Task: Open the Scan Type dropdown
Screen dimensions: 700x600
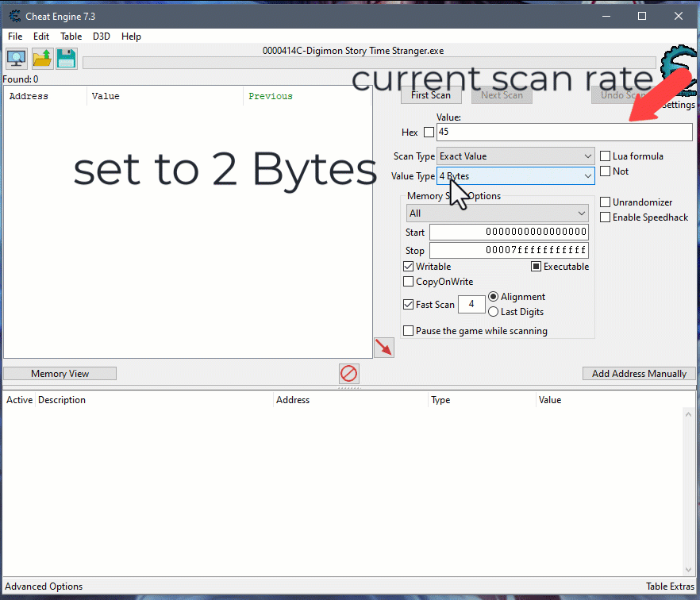Action: click(x=515, y=156)
